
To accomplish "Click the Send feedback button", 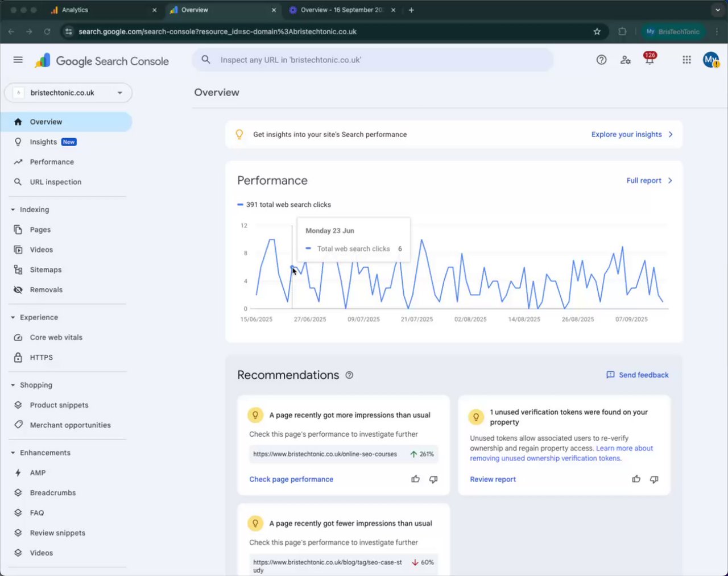I will click(638, 375).
